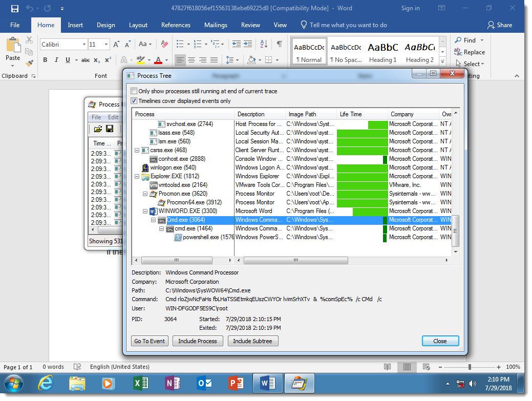
Task: Apply strikethrough formatting
Action: 86,60
